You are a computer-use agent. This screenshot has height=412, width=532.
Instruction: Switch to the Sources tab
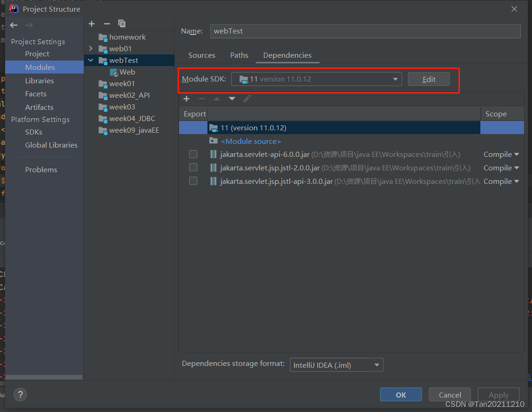click(201, 55)
